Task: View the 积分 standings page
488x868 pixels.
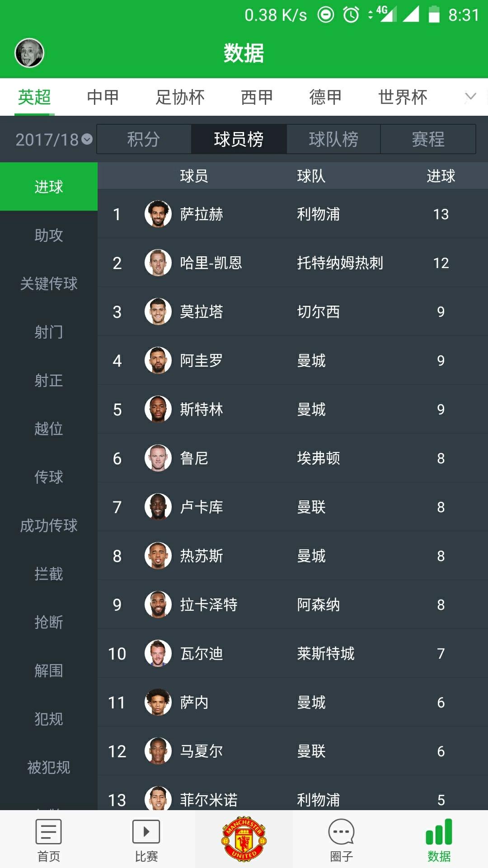Action: pos(143,139)
